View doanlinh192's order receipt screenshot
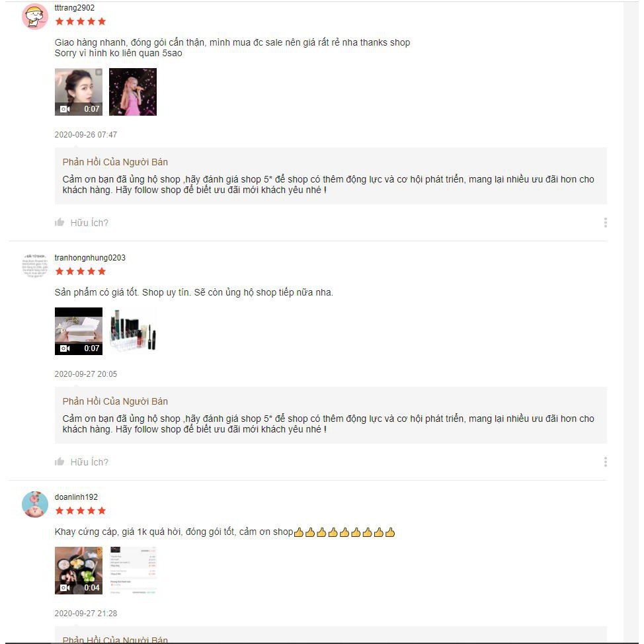This screenshot has width=644, height=644. 133,571
